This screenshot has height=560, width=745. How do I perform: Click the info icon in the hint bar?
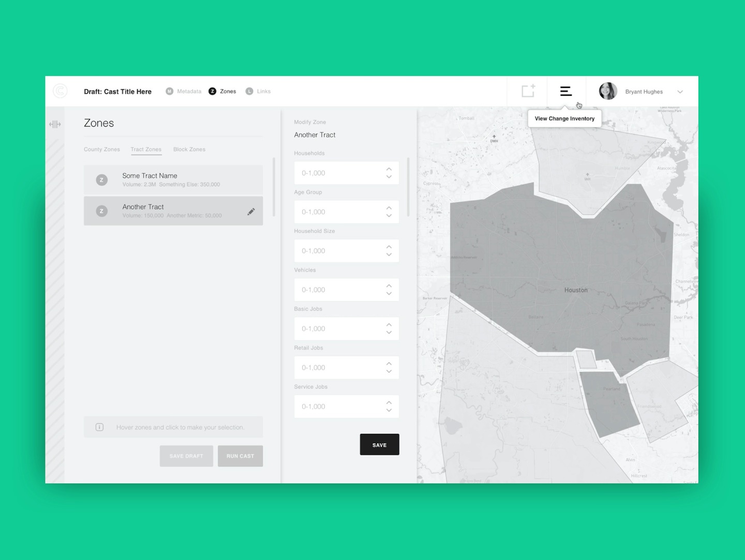tap(100, 427)
